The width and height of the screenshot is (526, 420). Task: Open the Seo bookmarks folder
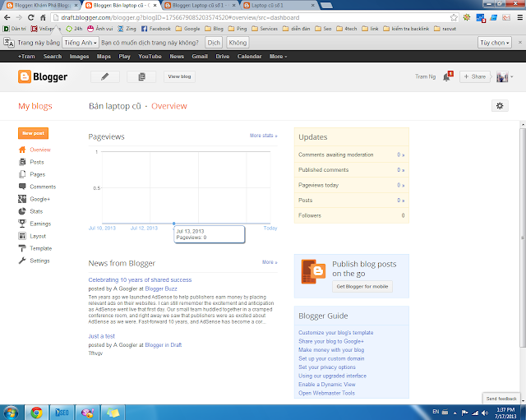coord(323,29)
